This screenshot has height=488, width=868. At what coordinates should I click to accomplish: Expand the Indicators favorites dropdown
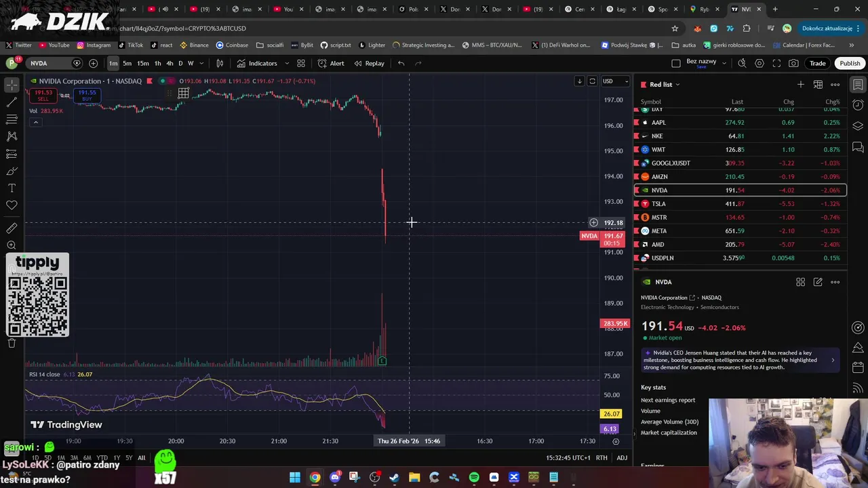coord(286,63)
